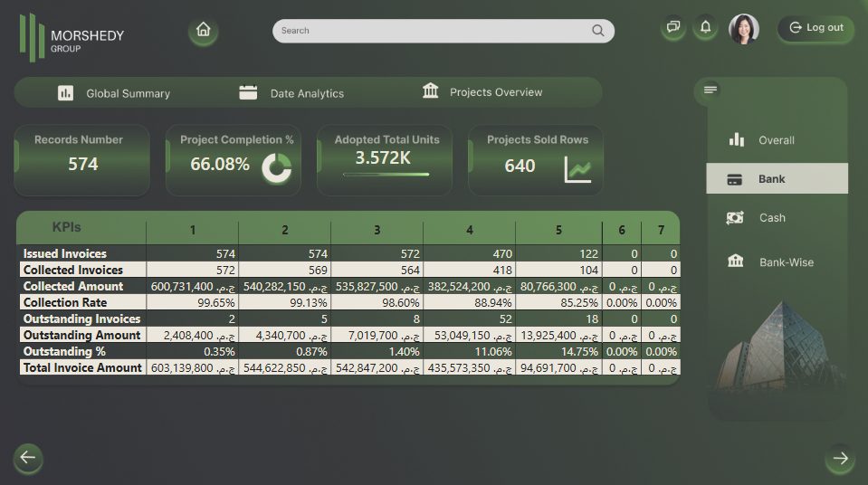
Task: Click the home icon button
Action: pyautogui.click(x=203, y=30)
